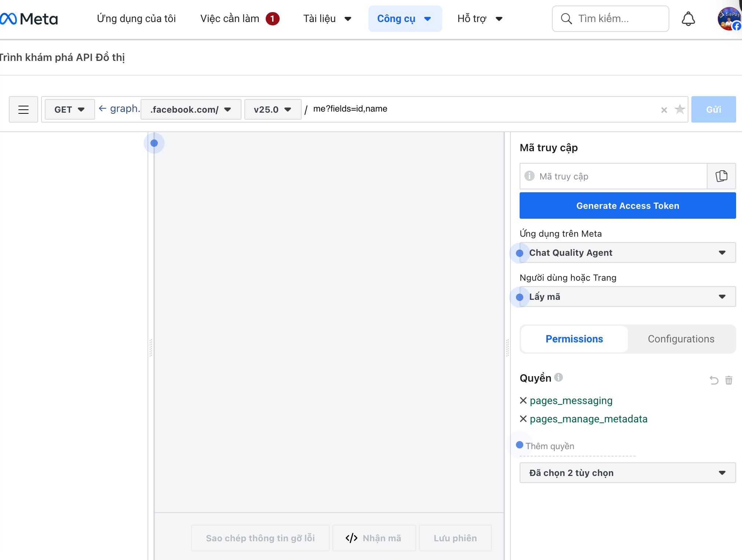Open the Công cụ menu
The height and width of the screenshot is (560, 742).
click(405, 19)
